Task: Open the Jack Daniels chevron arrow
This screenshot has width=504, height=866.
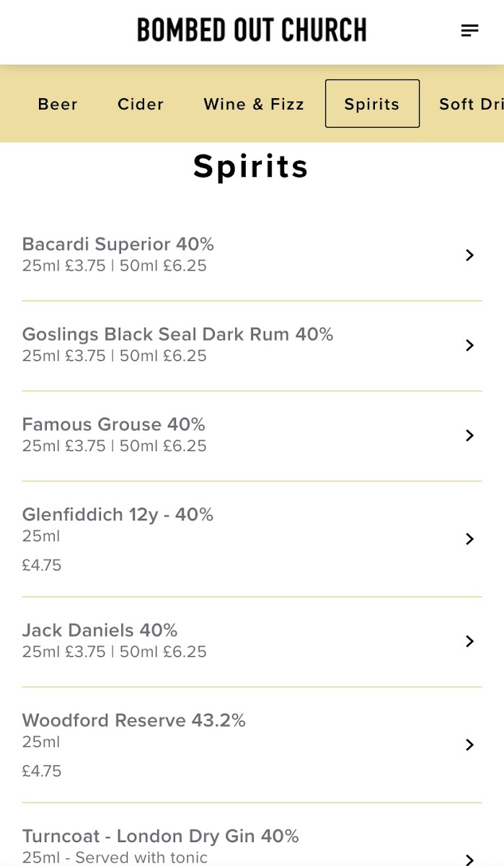Action: point(469,641)
